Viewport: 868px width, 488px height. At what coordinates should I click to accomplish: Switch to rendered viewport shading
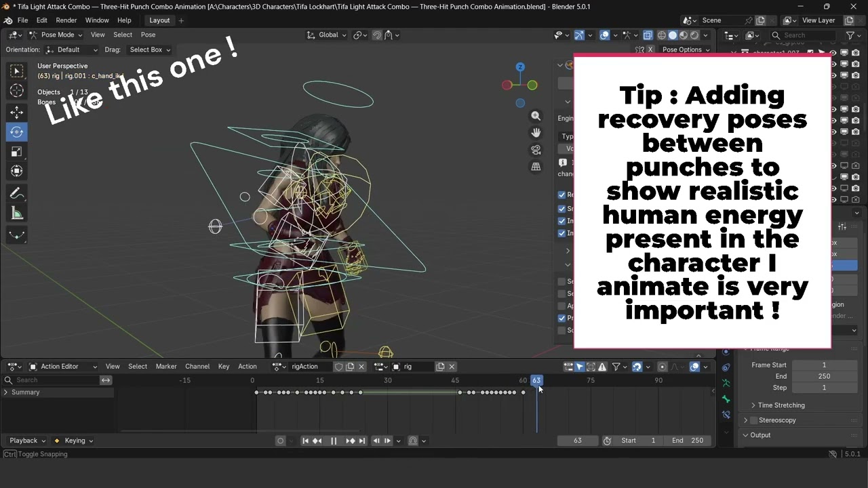coord(694,35)
